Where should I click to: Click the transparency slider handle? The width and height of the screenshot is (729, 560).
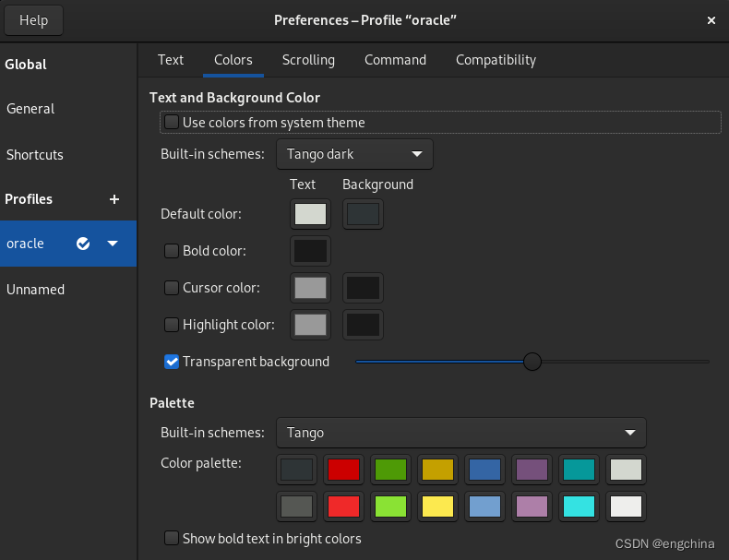pos(532,362)
